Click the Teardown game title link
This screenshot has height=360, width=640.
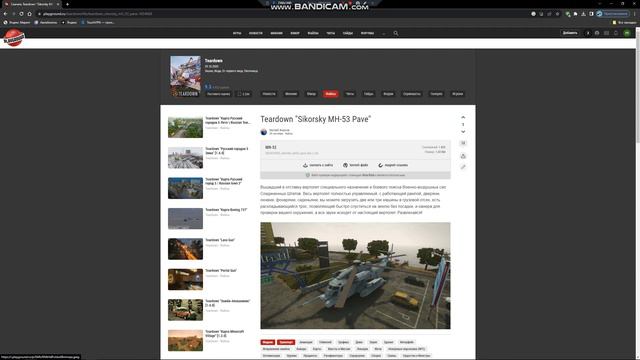[x=213, y=60]
